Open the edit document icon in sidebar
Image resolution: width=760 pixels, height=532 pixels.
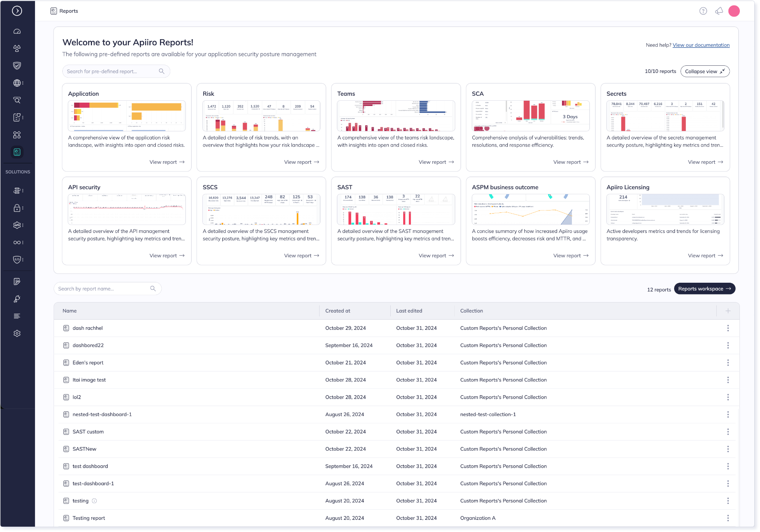17,282
